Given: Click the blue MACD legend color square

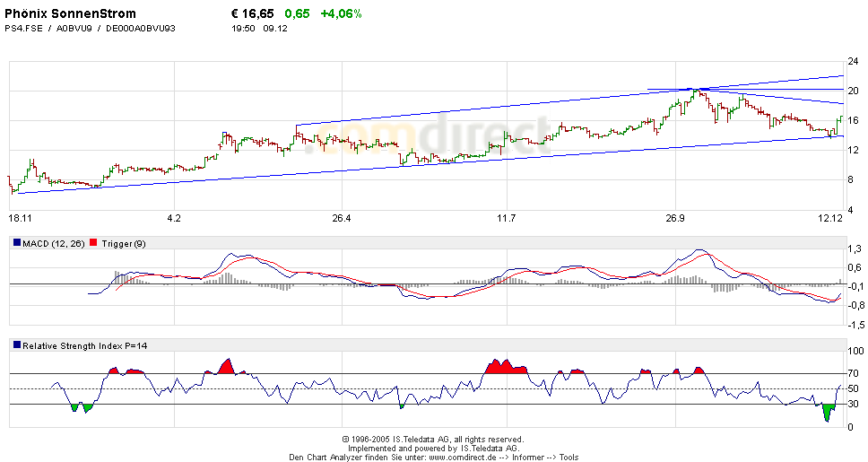Looking at the screenshot, I should pos(17,243).
